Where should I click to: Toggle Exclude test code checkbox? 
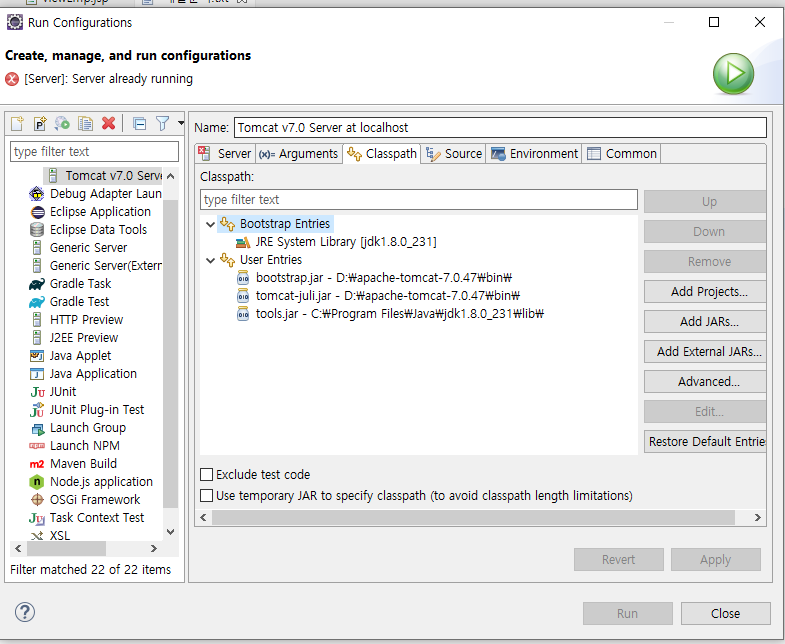pyautogui.click(x=206, y=474)
